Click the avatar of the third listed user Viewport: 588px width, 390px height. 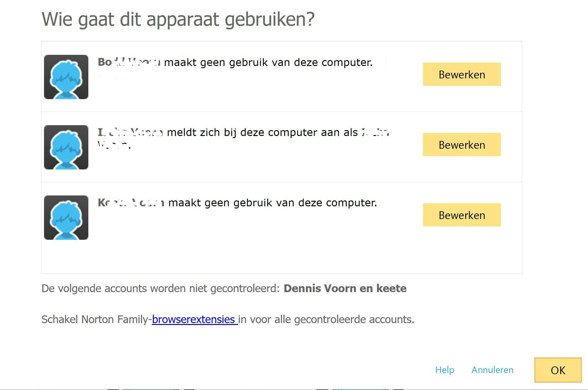[x=66, y=217]
